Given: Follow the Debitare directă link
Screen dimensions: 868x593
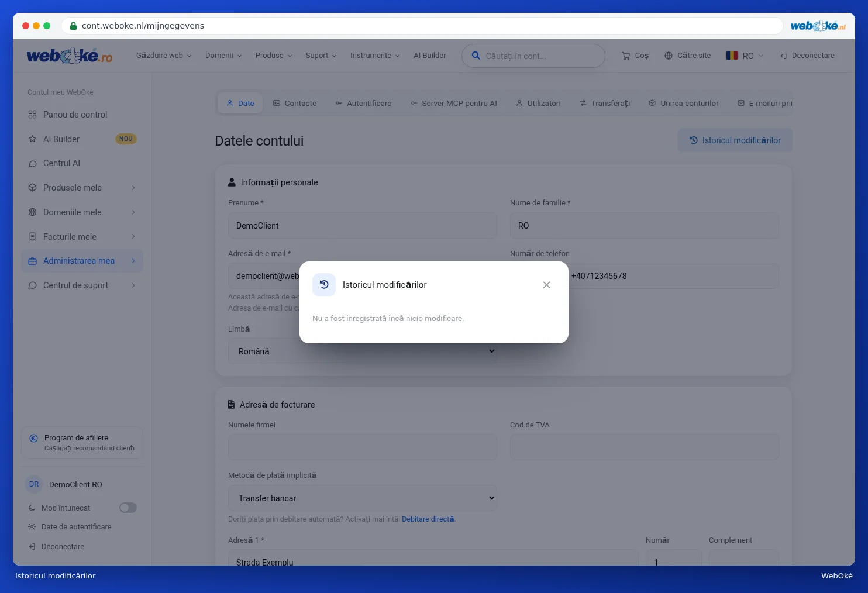Looking at the screenshot, I should [x=428, y=519].
